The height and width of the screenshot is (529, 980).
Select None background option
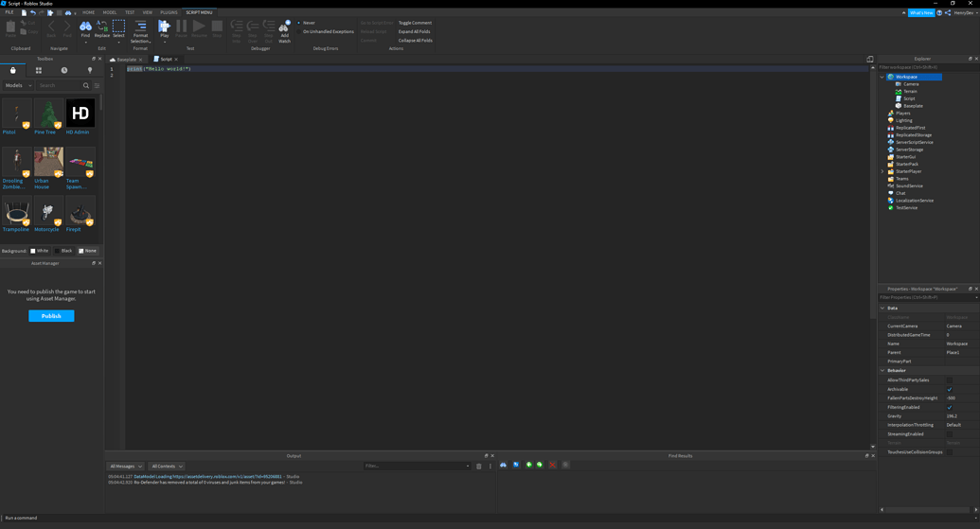pos(87,251)
